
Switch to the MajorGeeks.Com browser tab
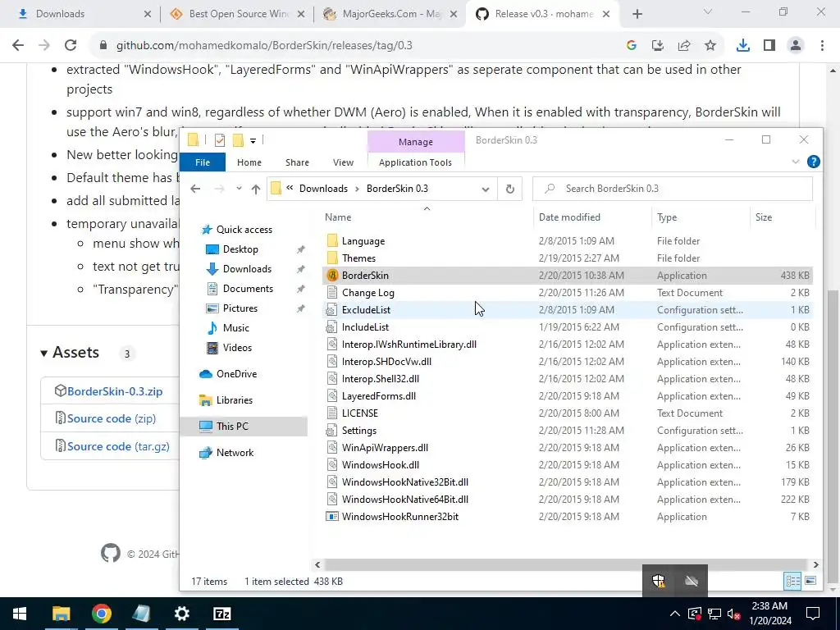point(391,14)
